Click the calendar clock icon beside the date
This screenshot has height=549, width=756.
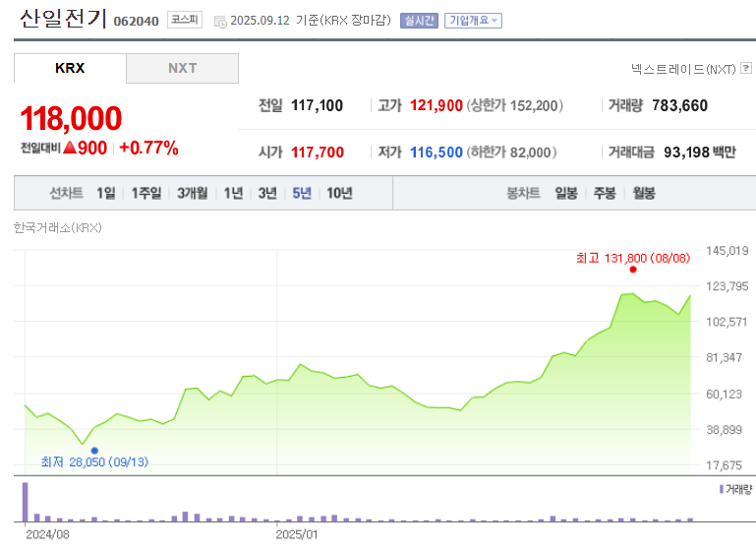[220, 22]
